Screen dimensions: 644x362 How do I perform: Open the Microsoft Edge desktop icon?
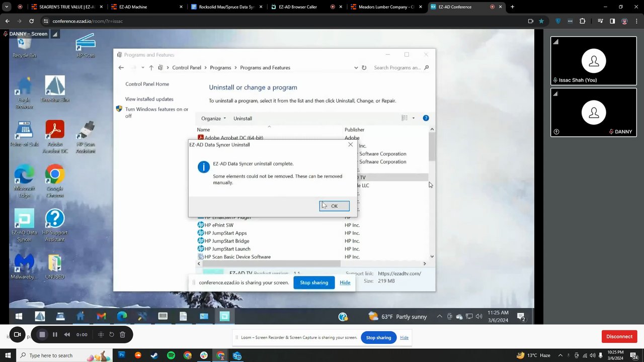click(x=24, y=182)
